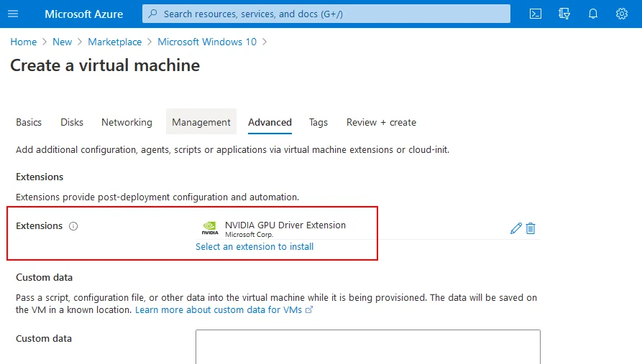Click the NVIDIA logo icon
The height and width of the screenshot is (364, 642).
click(210, 228)
